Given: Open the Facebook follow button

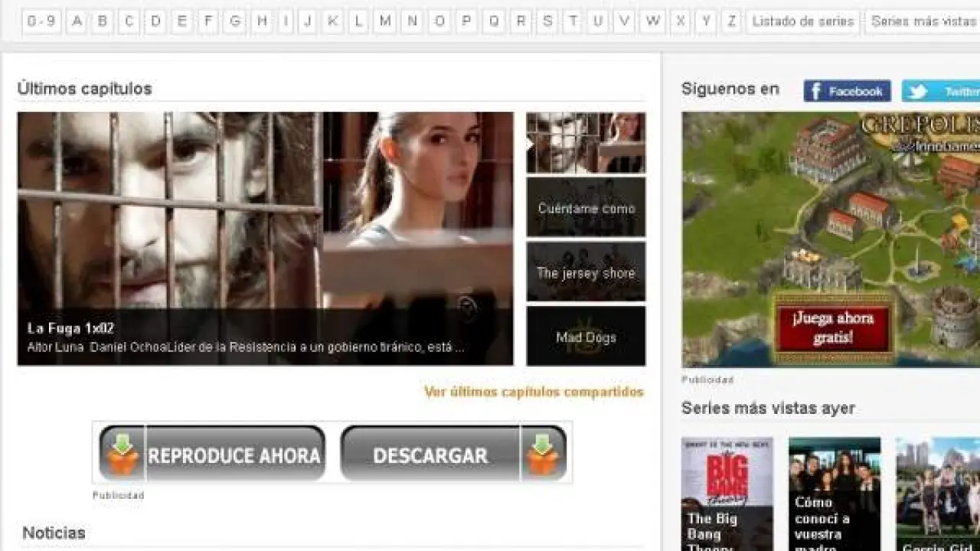Looking at the screenshot, I should coord(847,91).
